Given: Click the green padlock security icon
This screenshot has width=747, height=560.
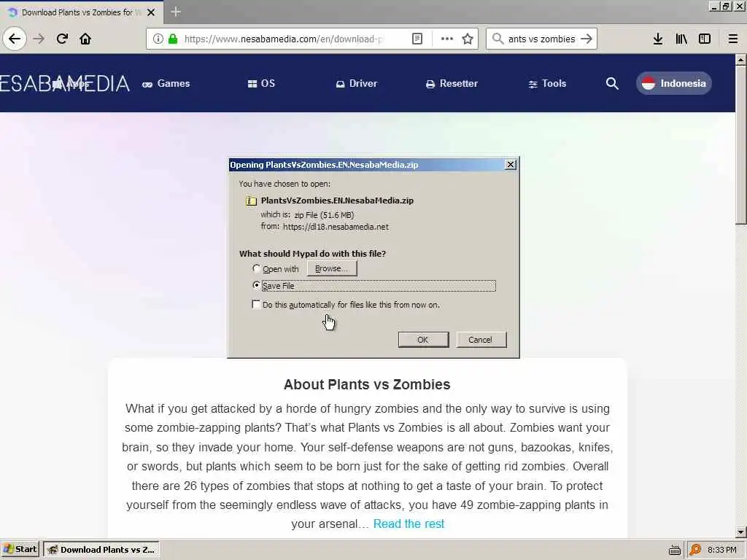Looking at the screenshot, I should pyautogui.click(x=173, y=39).
